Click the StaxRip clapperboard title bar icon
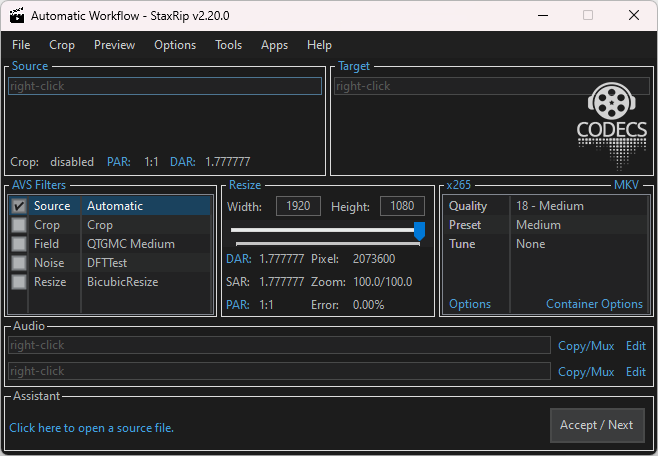 coord(17,16)
